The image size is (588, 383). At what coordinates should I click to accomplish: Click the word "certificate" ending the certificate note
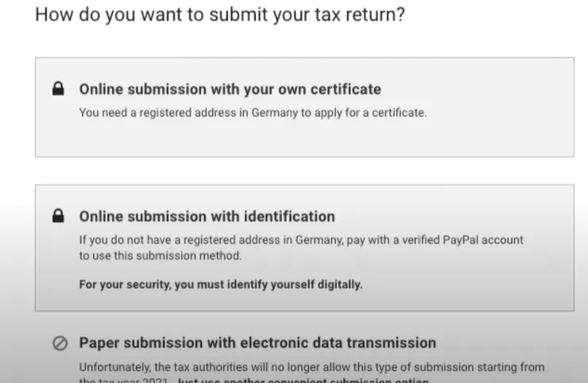(400, 113)
